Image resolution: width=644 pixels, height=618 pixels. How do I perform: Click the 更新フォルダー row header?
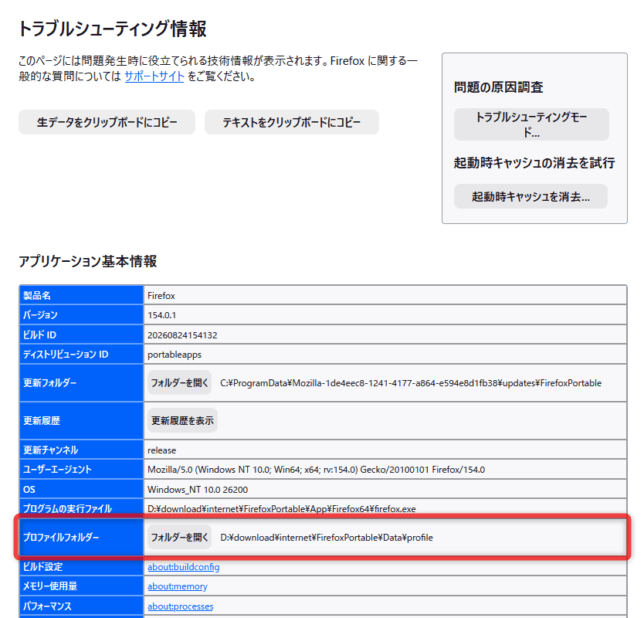pyautogui.click(x=81, y=383)
